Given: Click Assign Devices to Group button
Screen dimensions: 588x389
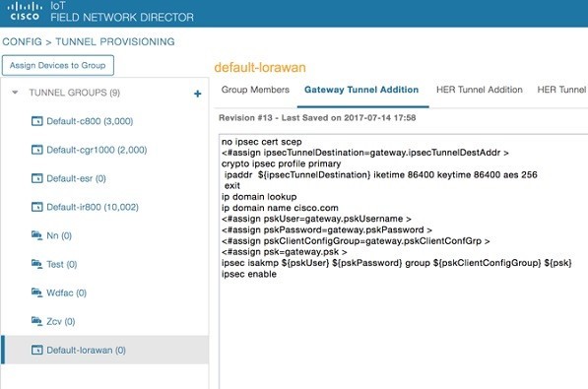Looking at the screenshot, I should click(58, 65).
